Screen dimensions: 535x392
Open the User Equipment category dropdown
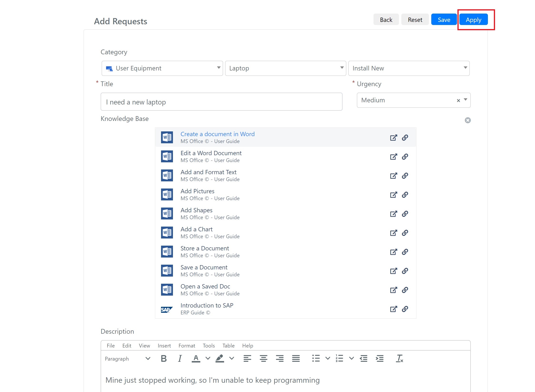(x=162, y=68)
